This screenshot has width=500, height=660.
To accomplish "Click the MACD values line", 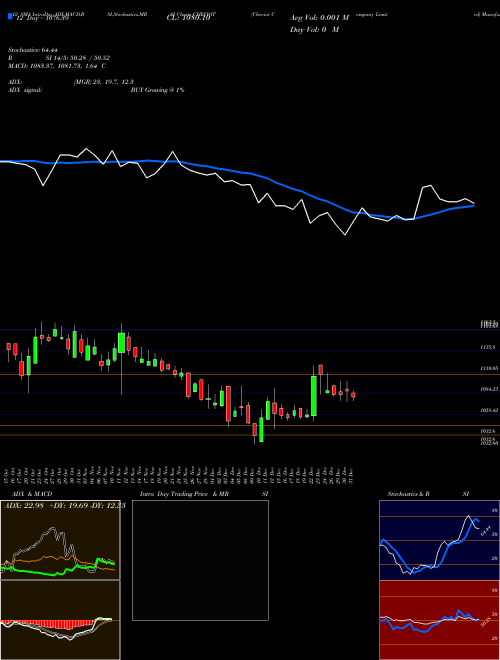I will (57, 66).
